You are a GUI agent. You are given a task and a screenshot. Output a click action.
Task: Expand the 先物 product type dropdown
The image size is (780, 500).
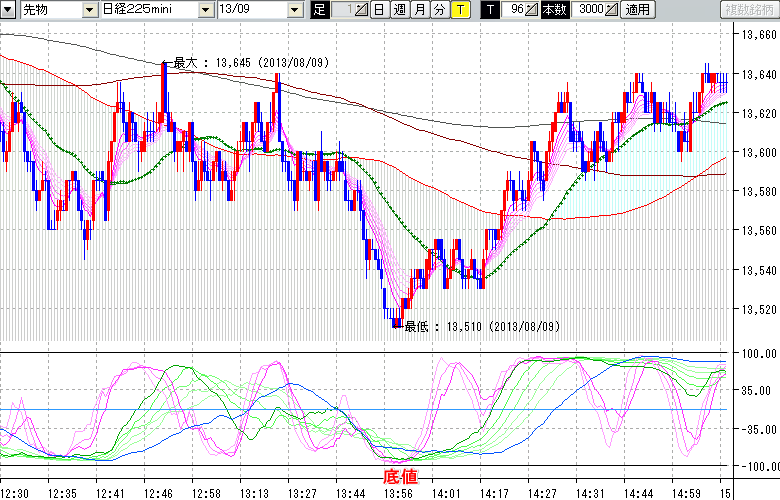point(90,9)
